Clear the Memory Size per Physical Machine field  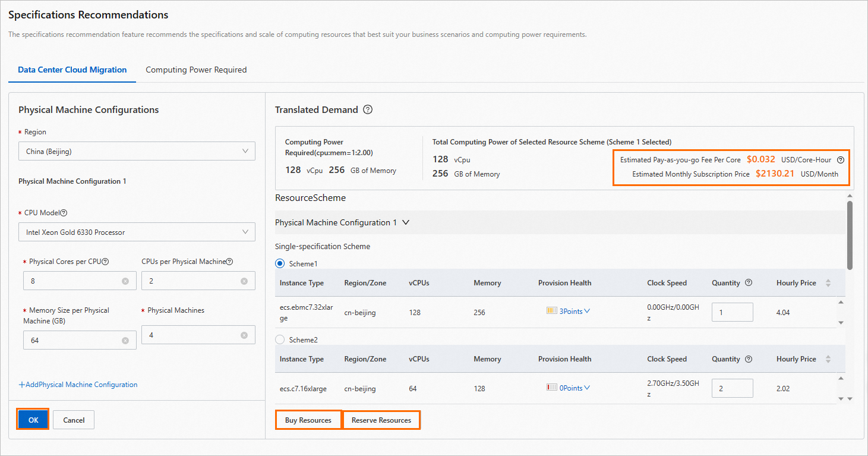[125, 341]
